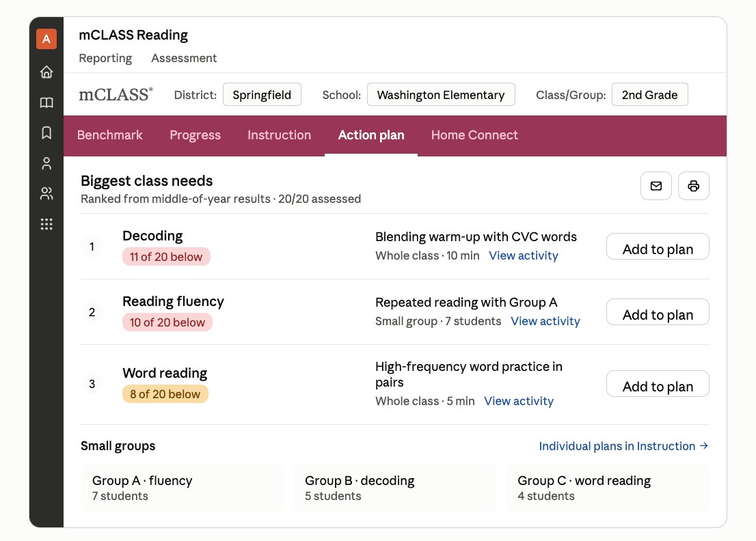The width and height of the screenshot is (756, 541).
Task: Add Reading fluency repeated reading to plan
Action: pyautogui.click(x=658, y=312)
